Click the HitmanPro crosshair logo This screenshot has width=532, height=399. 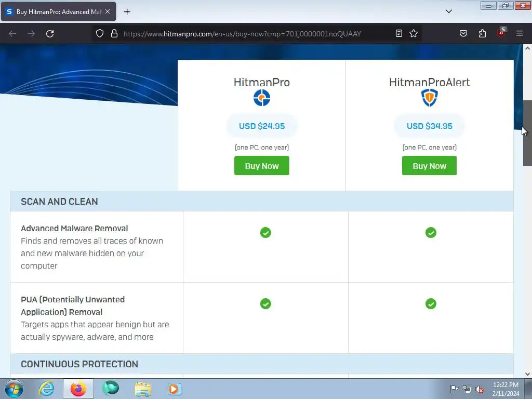262,98
